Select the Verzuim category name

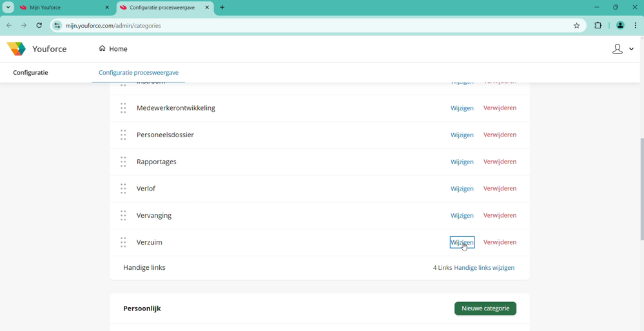[x=150, y=242]
